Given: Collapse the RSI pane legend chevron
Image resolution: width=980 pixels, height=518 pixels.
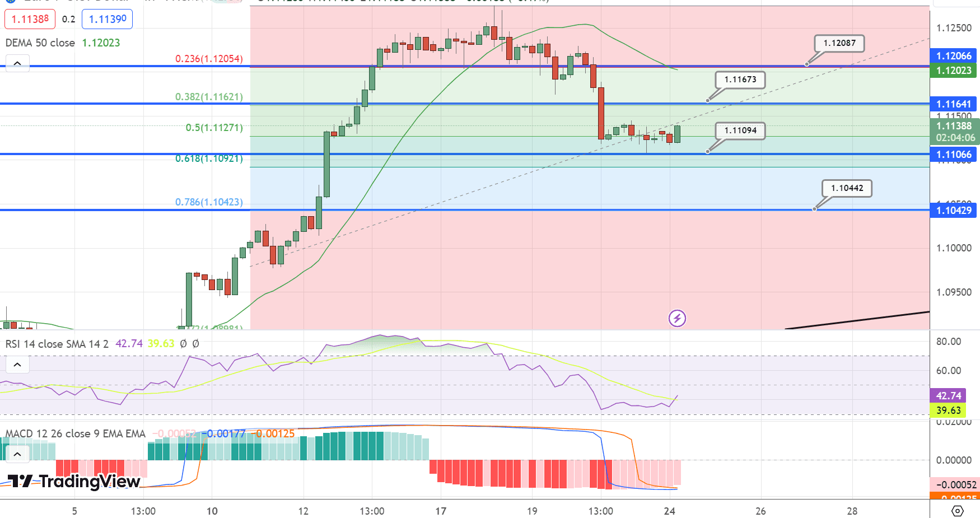Looking at the screenshot, I should point(17,365).
